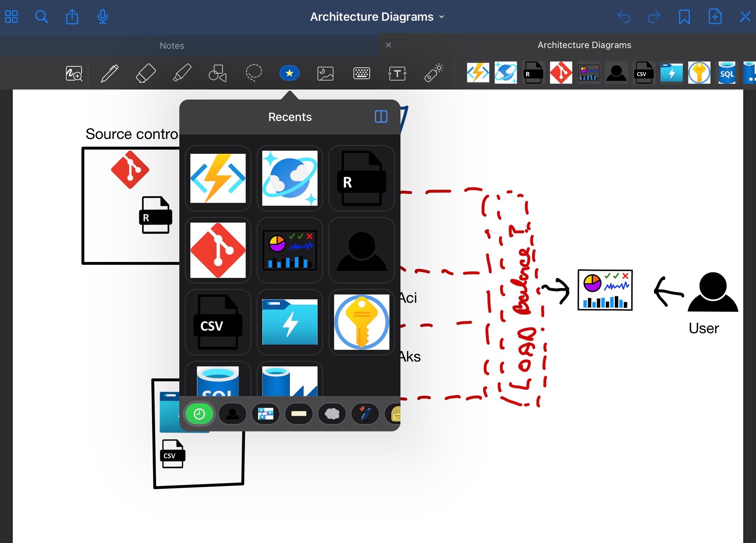Screen dimensions: 756x543
Task: Insert lightning folder element from Recents
Action: [x=290, y=322]
